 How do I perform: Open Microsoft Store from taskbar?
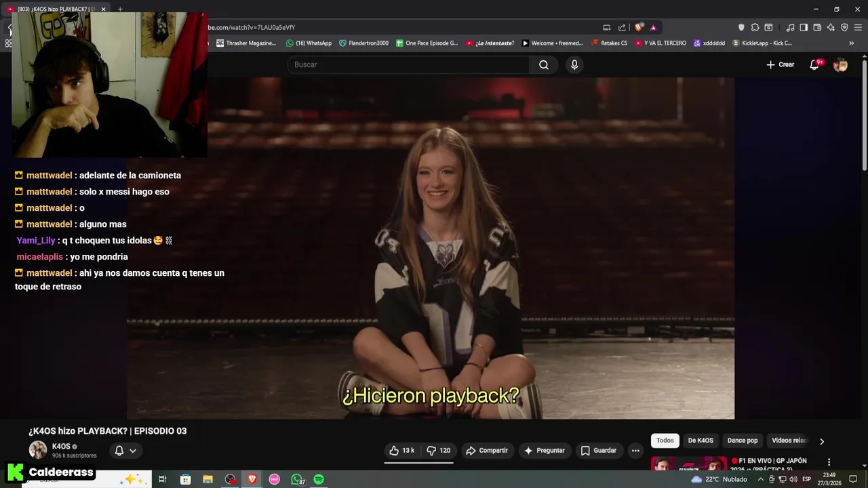(x=185, y=479)
